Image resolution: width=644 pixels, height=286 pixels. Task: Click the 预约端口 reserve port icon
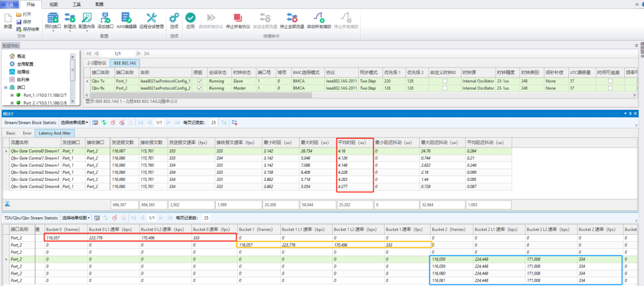52,20
